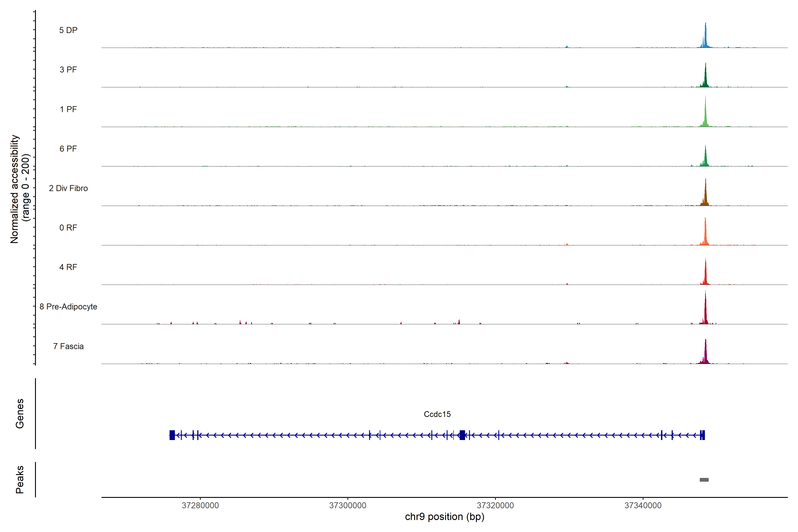Click the gray peak region bar

point(704,480)
